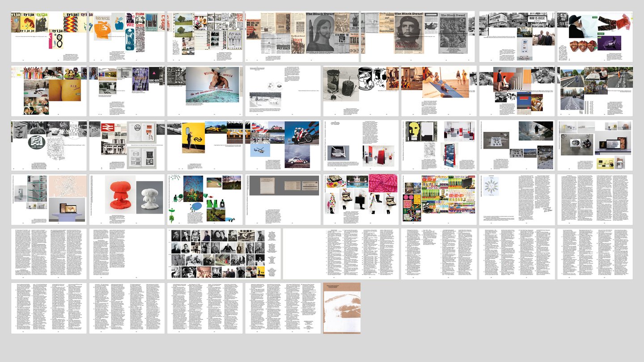The width and height of the screenshot is (644, 362).
Task: Select the spread with the orange poster and blue apple
Action: click(x=127, y=37)
